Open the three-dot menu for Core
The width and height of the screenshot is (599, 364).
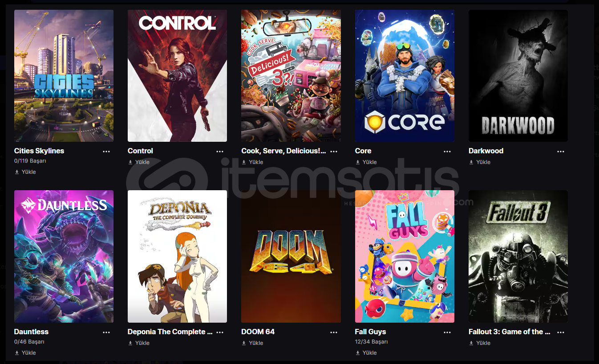pyautogui.click(x=447, y=152)
